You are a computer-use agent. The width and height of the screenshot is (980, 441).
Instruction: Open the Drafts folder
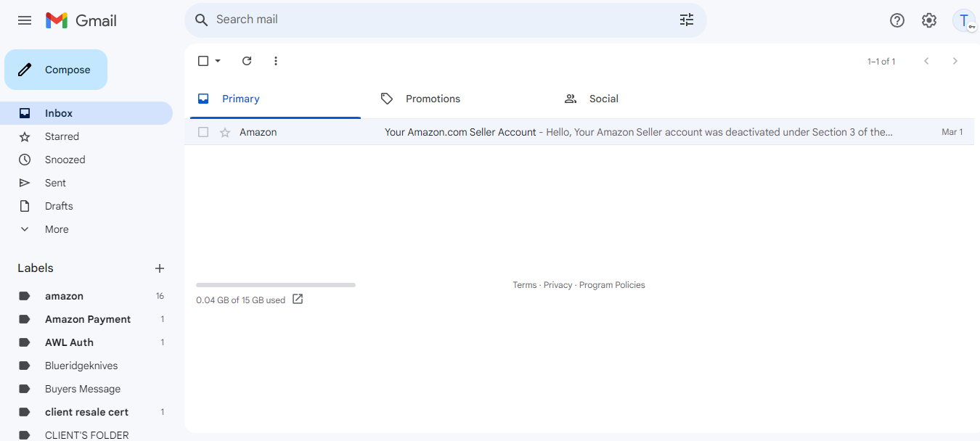coord(86,206)
